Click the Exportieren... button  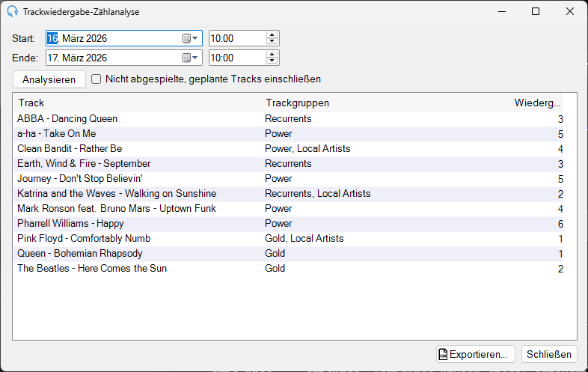(x=476, y=354)
